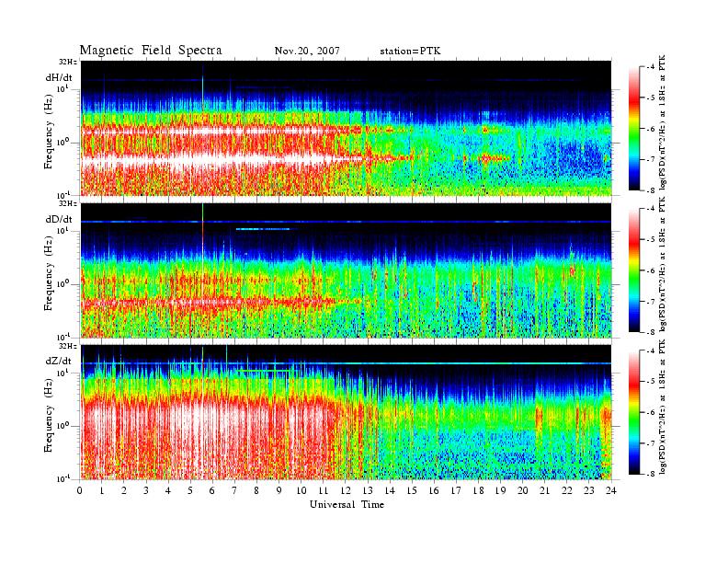Click the '0' tick on Universal Time axis
Screen dimensions: 728x563
coord(80,490)
